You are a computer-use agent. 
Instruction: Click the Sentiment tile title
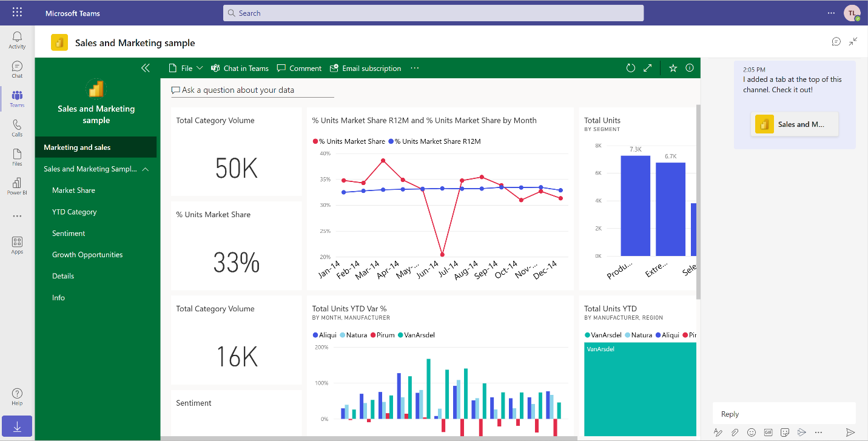tap(193, 403)
